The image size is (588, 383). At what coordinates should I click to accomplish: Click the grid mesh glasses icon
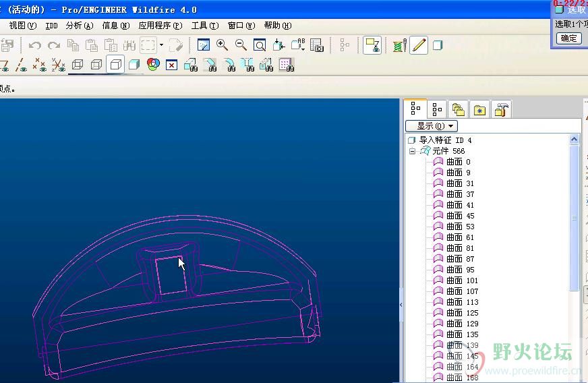pyautogui.click(x=287, y=65)
